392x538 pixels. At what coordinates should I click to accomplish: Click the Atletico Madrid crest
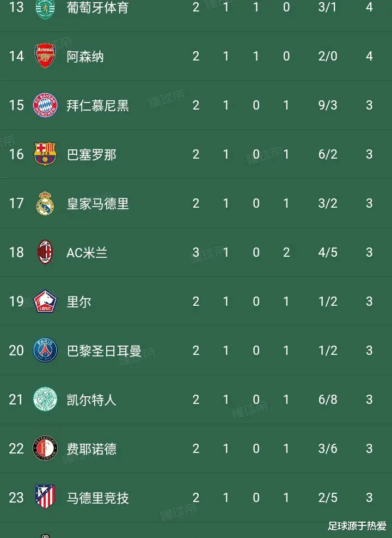click(x=45, y=497)
